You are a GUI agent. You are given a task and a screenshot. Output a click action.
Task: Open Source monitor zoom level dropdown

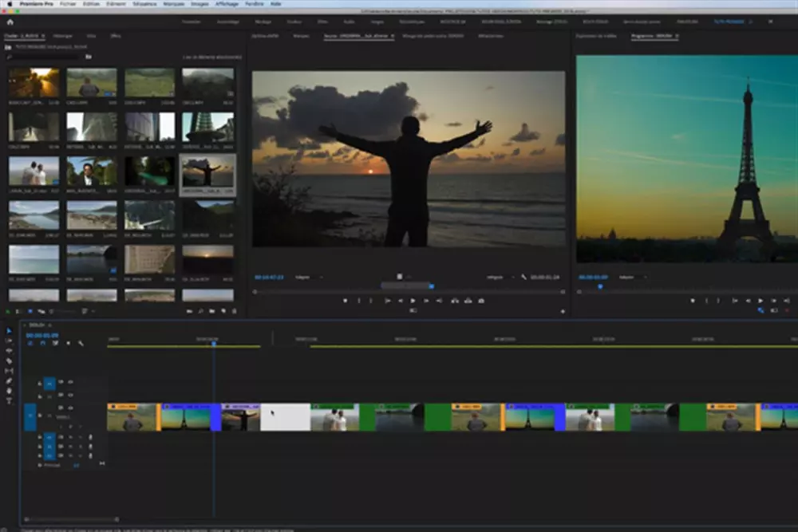(x=308, y=278)
